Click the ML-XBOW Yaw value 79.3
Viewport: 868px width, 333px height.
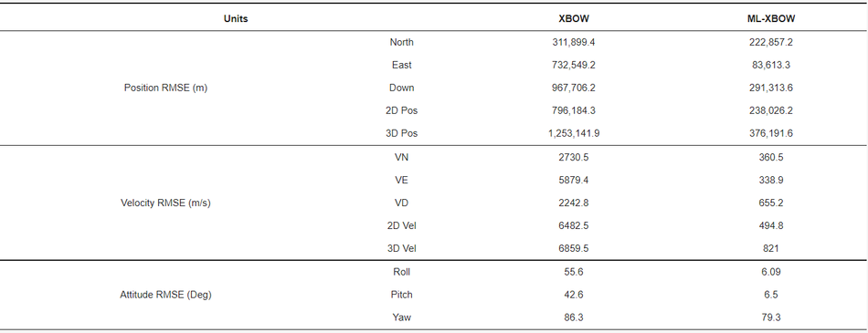click(x=771, y=318)
